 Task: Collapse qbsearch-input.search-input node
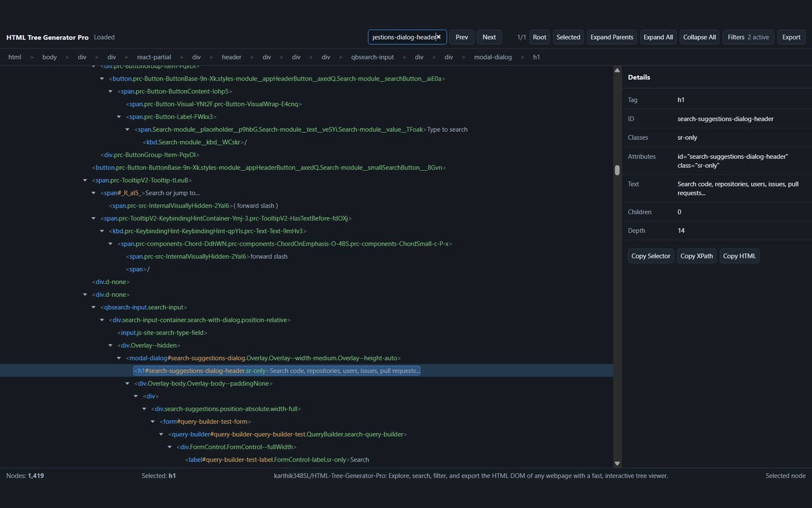tap(94, 307)
